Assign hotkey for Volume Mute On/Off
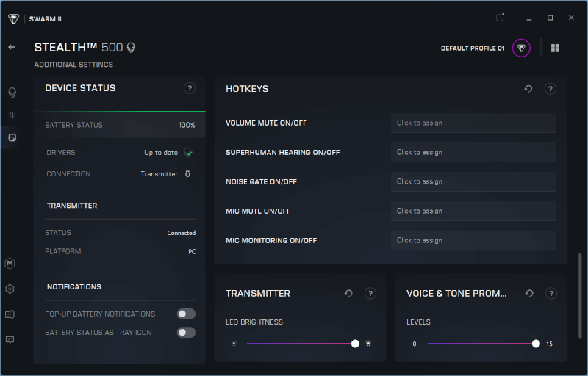Viewport: 588px width, 376px height. click(x=473, y=123)
